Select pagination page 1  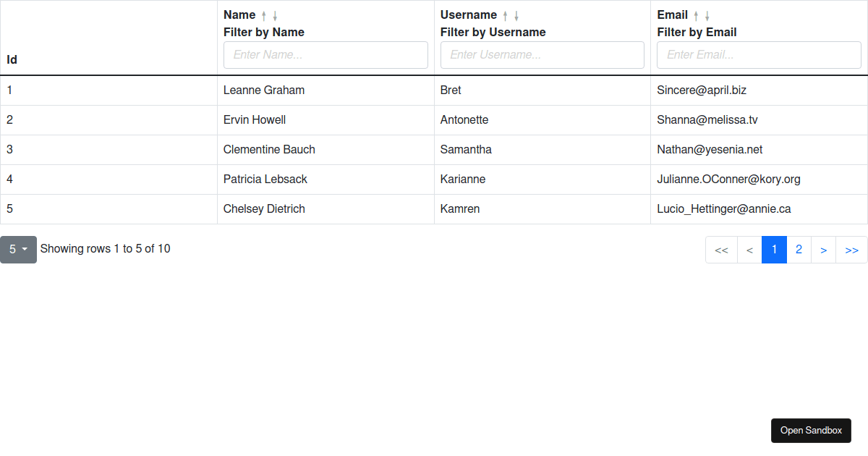pyautogui.click(x=774, y=250)
